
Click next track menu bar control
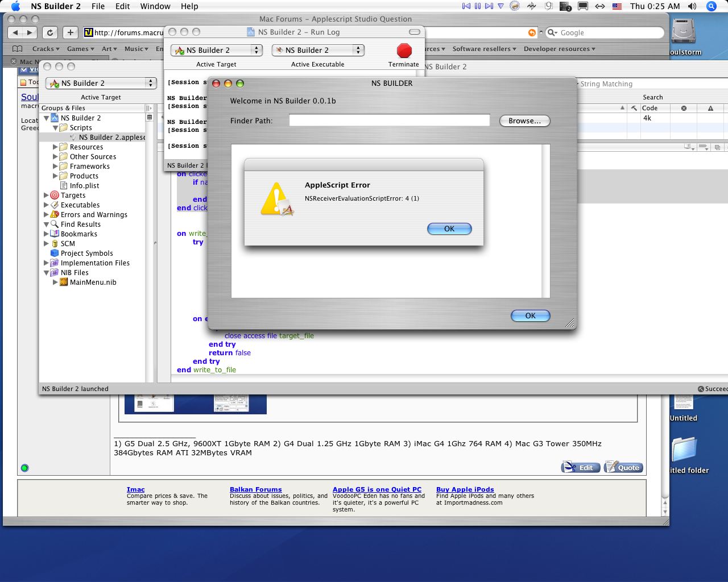489,6
